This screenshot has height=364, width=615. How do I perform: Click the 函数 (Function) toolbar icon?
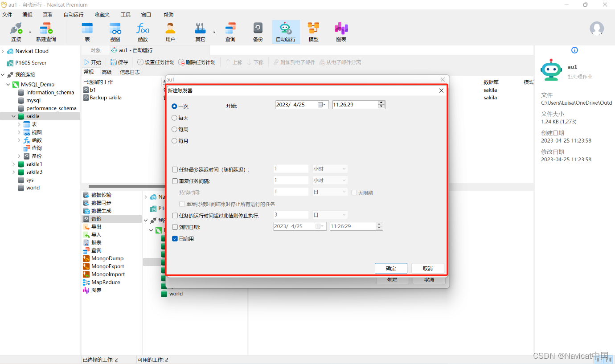pos(143,32)
